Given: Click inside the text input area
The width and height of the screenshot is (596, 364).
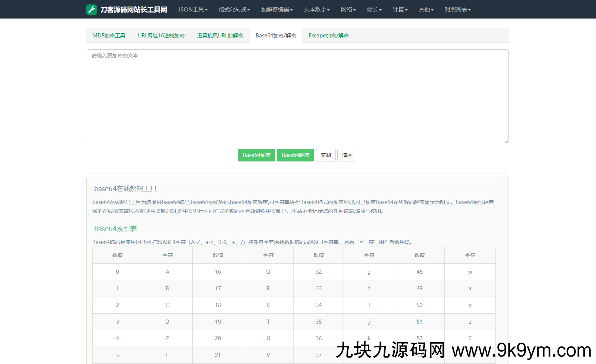Looking at the screenshot, I should pyautogui.click(x=297, y=96).
